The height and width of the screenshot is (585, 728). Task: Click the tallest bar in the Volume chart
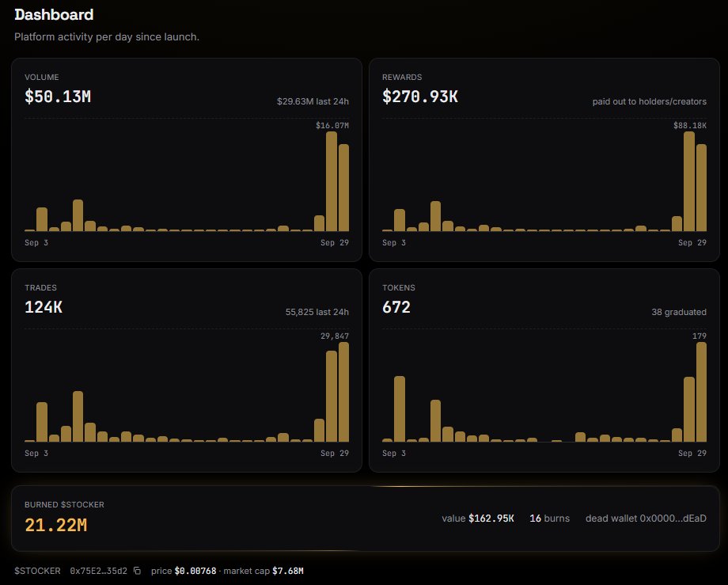(x=332, y=181)
